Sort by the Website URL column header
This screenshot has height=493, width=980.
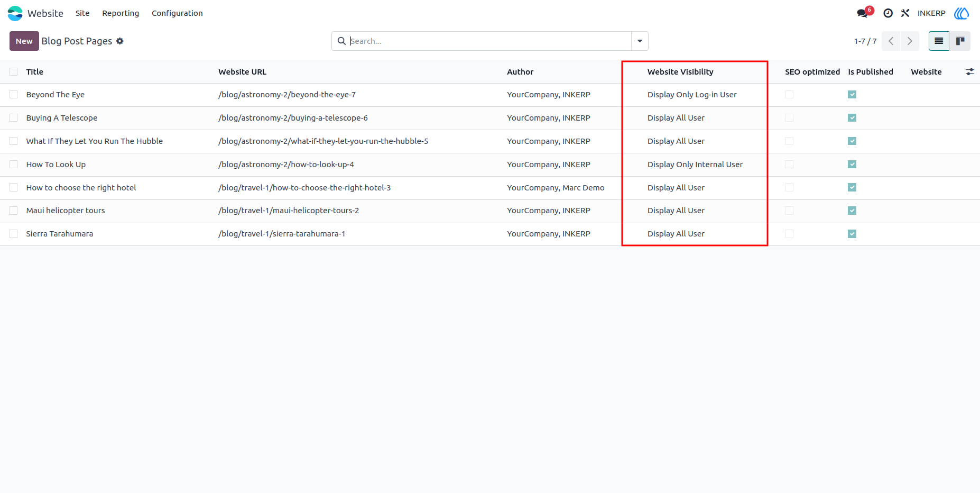(243, 72)
